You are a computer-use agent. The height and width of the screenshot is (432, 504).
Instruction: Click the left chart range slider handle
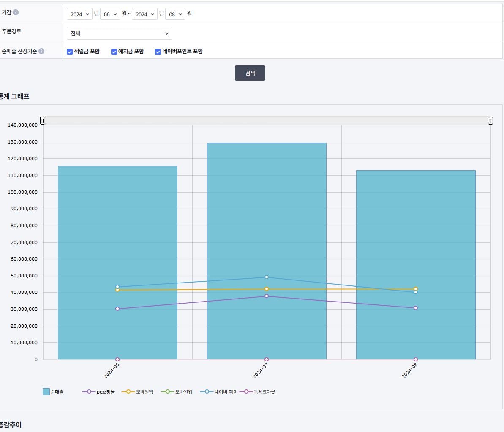pos(42,120)
